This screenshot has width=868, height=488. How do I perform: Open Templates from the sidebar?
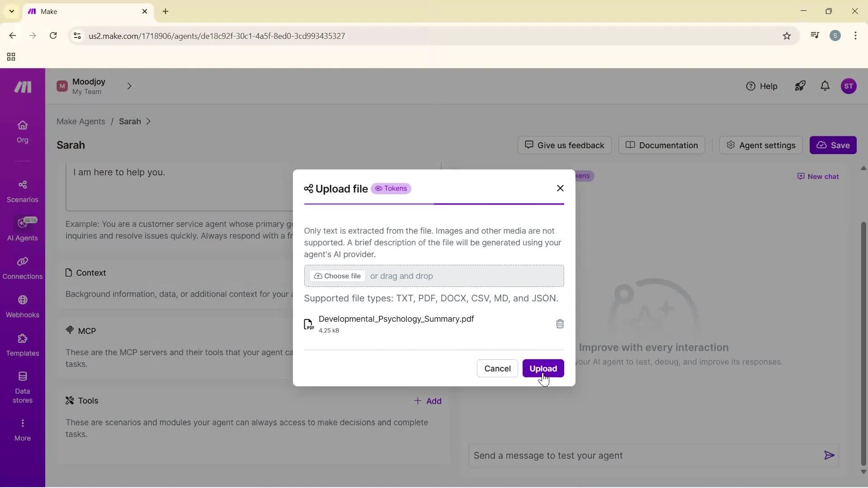tap(22, 345)
